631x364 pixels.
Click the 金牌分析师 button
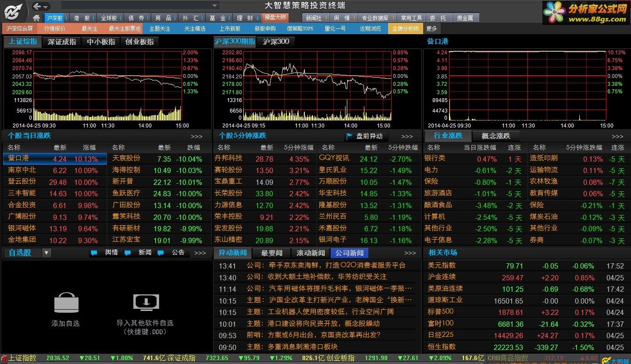tap(406, 29)
